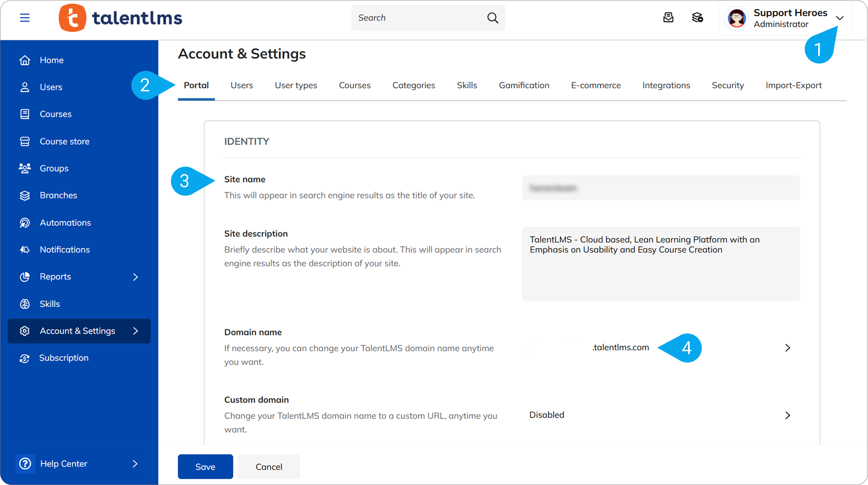This screenshot has width=868, height=485.
Task: Go to Automations in sidebar
Action: click(x=65, y=223)
